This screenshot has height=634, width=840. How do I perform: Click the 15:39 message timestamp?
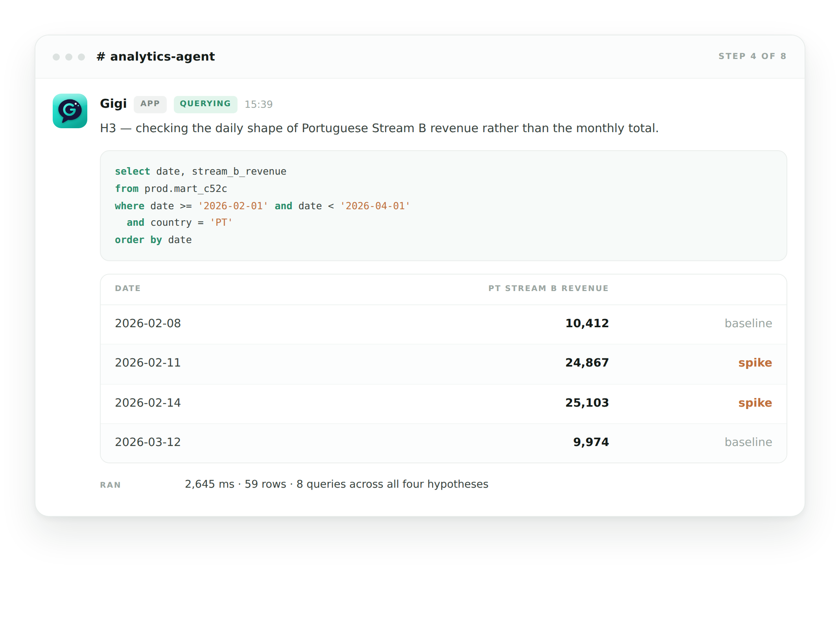pyautogui.click(x=259, y=104)
